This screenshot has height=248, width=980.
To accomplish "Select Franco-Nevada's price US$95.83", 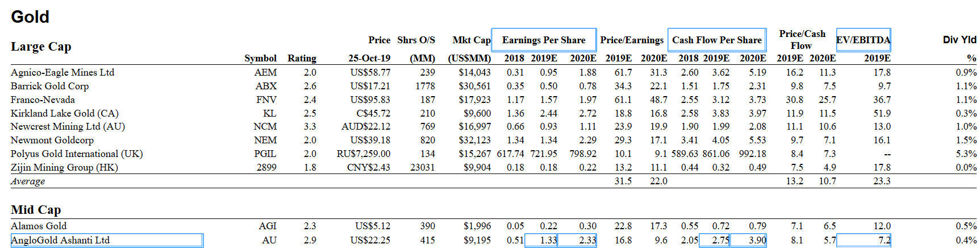I will coord(370,100).
